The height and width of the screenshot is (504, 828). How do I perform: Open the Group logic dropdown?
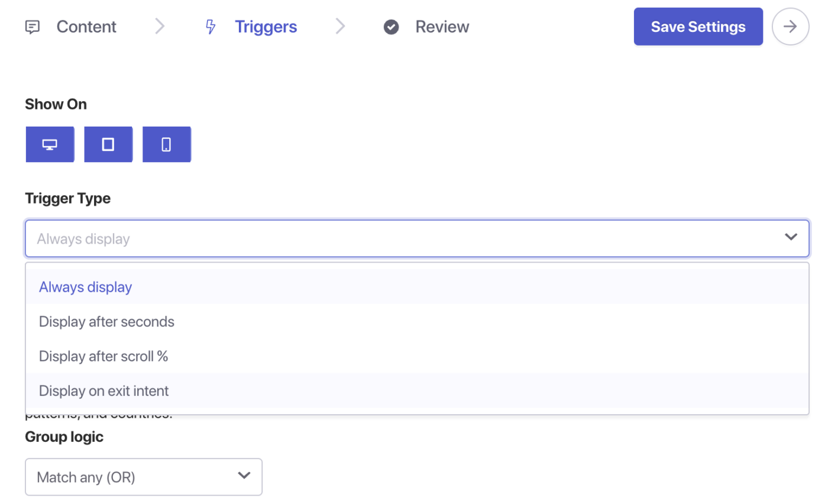[143, 477]
